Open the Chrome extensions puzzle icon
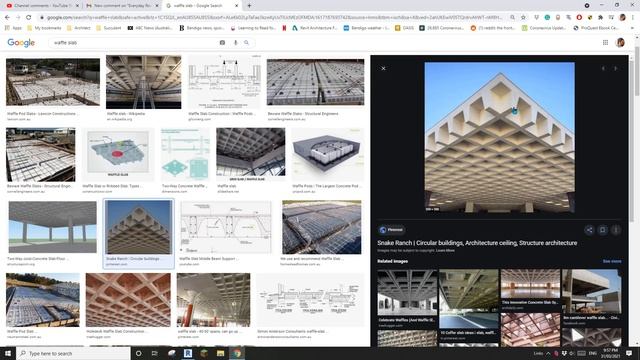 click(x=600, y=17)
